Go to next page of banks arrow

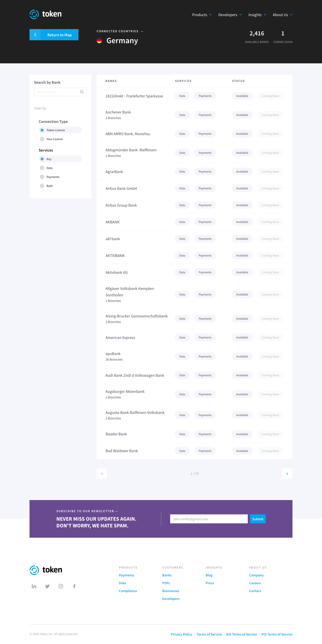pyautogui.click(x=287, y=473)
